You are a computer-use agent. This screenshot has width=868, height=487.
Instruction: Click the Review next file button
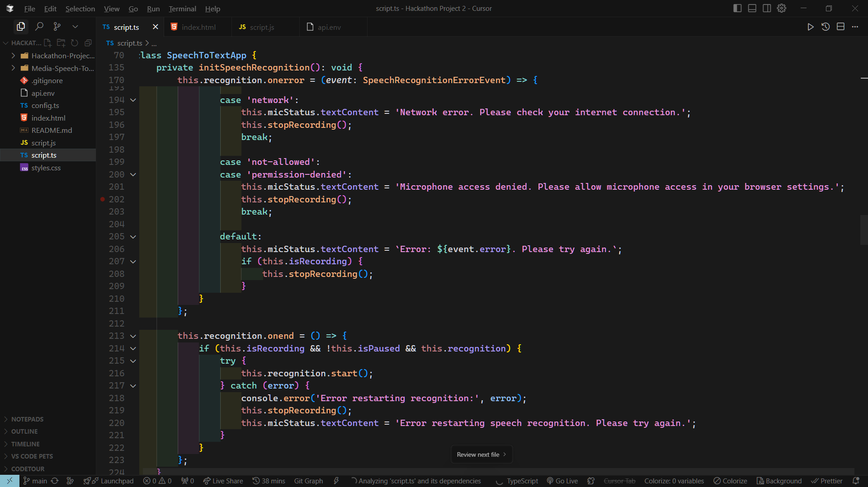tap(481, 454)
